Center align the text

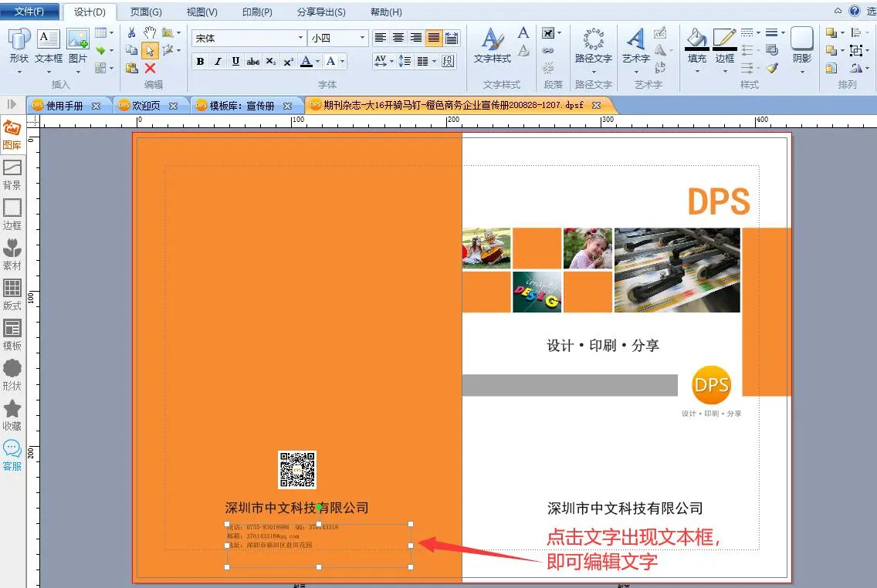pos(398,38)
